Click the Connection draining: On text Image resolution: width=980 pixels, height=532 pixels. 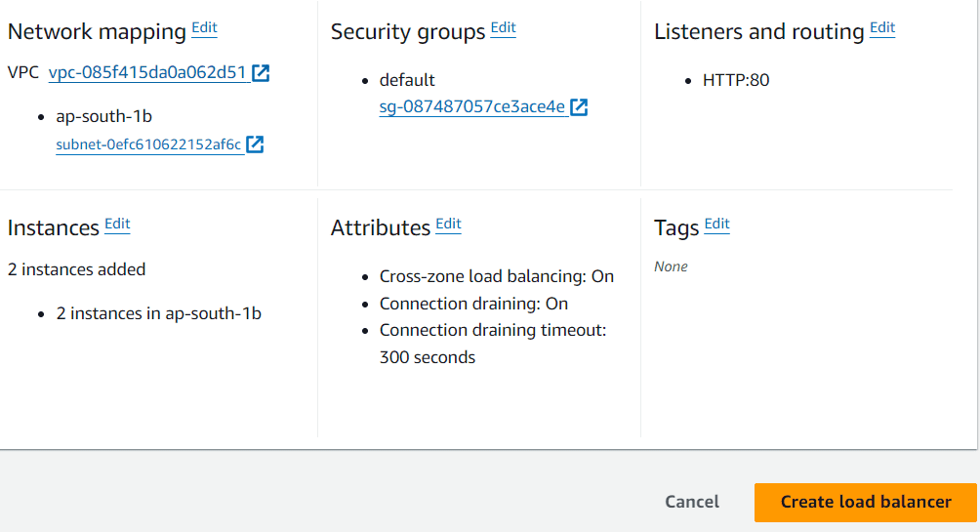473,304
